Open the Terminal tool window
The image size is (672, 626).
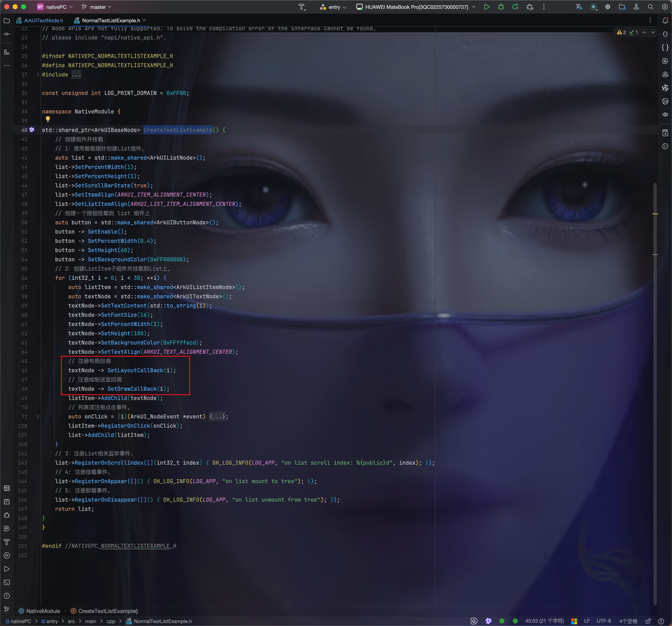[7, 582]
